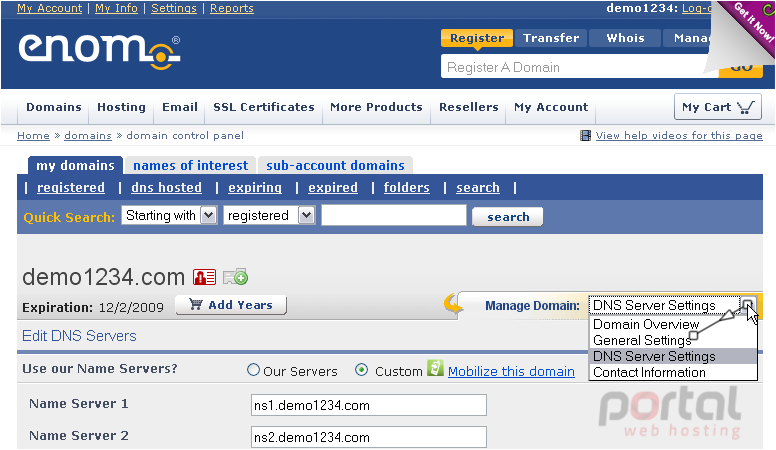Click the enom logo

tap(99, 51)
